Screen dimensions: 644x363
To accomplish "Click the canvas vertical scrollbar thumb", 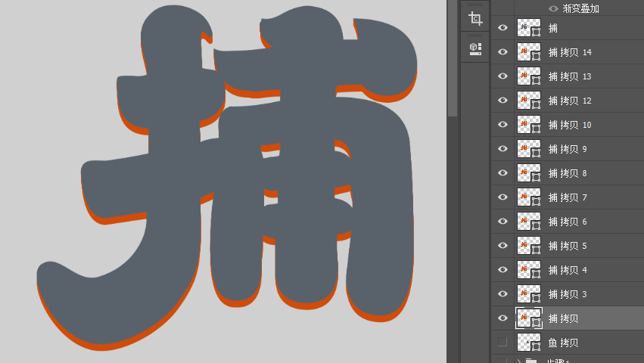I will click(x=453, y=57).
